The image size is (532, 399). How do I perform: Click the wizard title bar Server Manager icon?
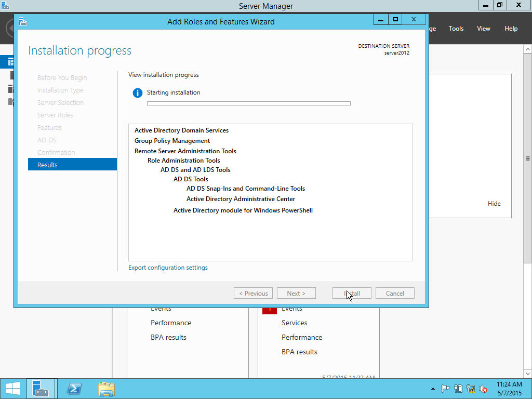click(x=22, y=21)
